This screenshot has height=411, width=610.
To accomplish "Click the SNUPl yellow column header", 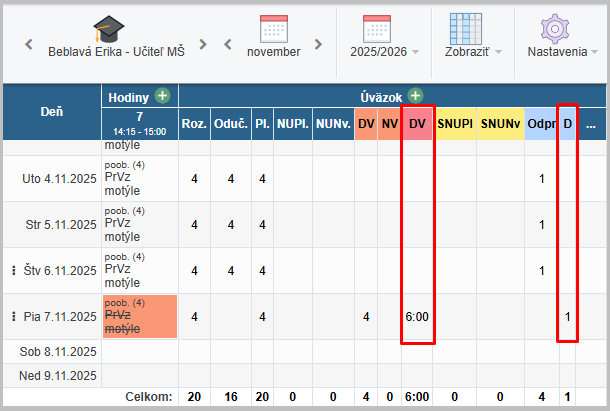I will [455, 123].
